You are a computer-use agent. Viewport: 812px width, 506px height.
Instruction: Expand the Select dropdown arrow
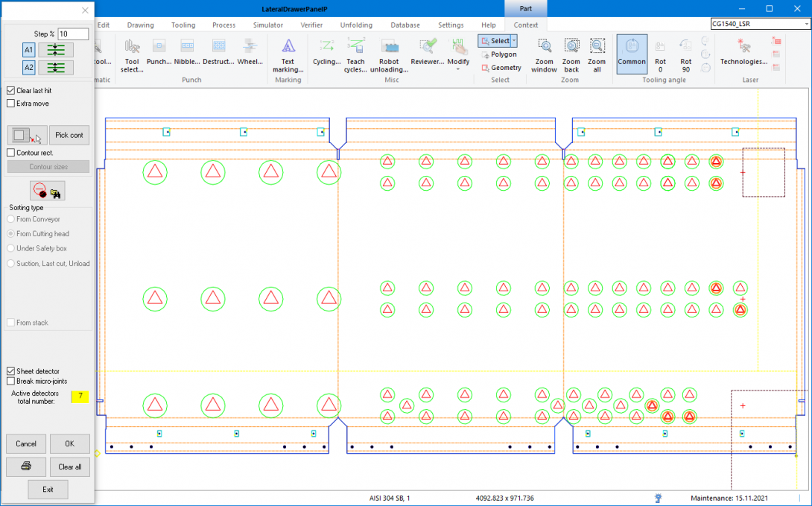[x=514, y=41]
